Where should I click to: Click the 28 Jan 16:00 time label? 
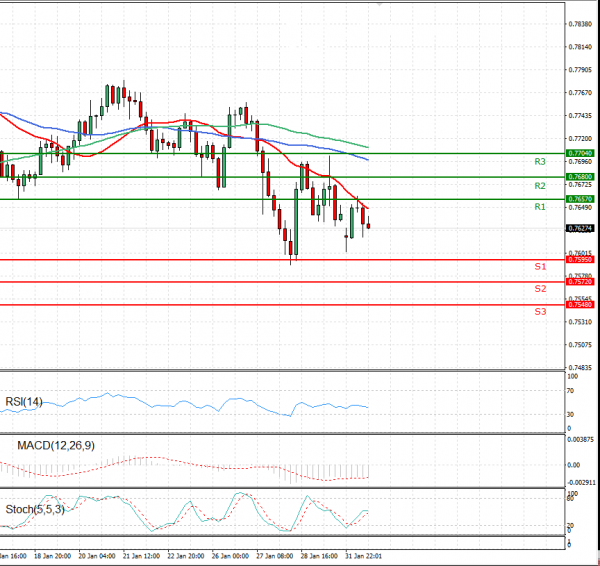click(319, 556)
